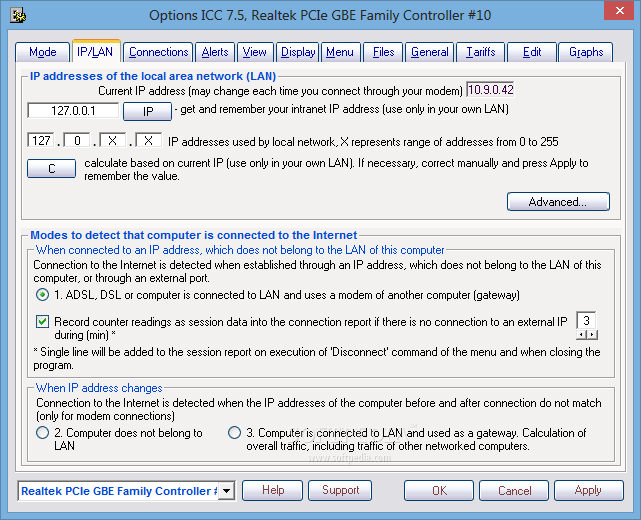Image resolution: width=641 pixels, height=520 pixels.
Task: Open the Menu tab
Action: pyautogui.click(x=340, y=52)
